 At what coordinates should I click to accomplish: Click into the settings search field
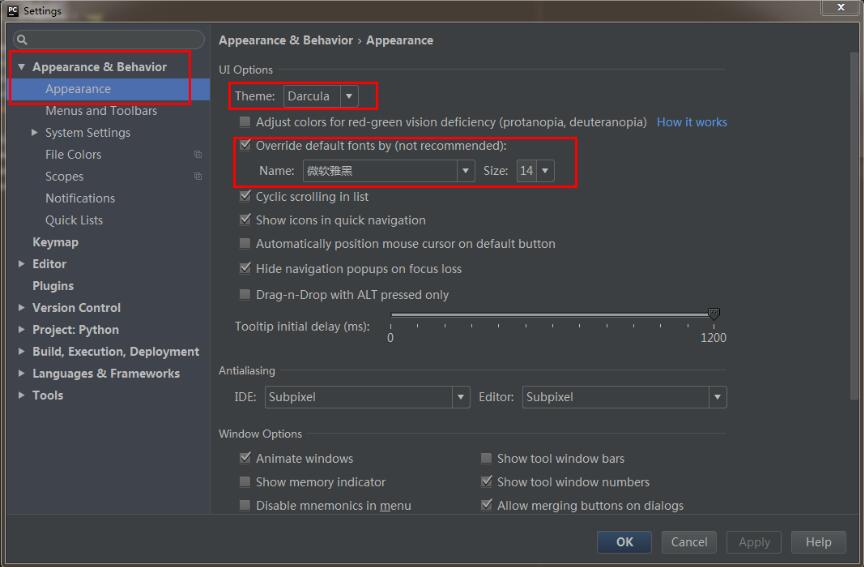110,40
